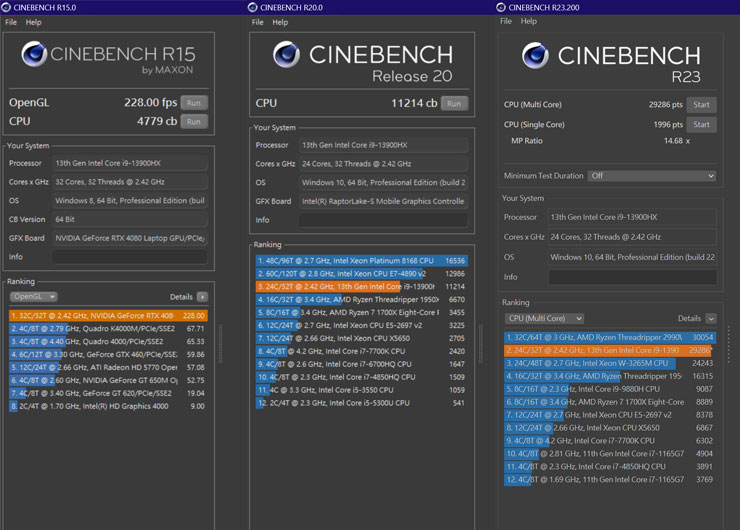The width and height of the screenshot is (740, 530).
Task: Open Minimum Test Duration dropdown
Action: tap(652, 176)
